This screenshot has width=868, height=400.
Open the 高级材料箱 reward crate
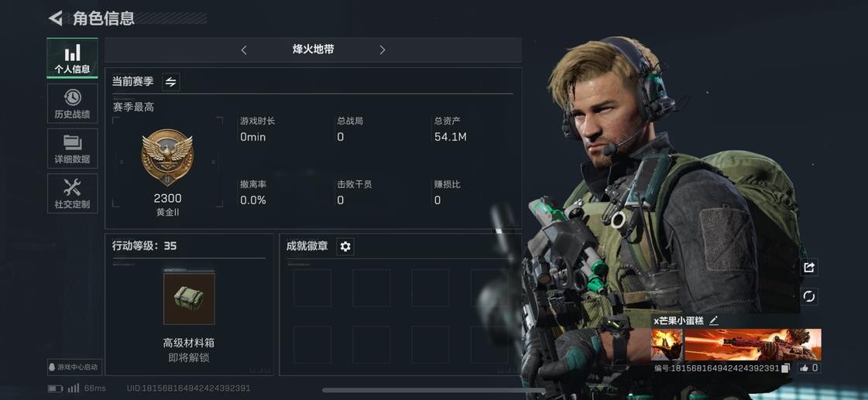pos(189,298)
